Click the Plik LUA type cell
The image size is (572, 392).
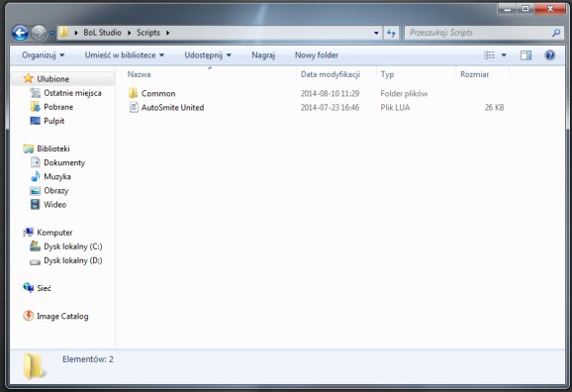[395, 107]
